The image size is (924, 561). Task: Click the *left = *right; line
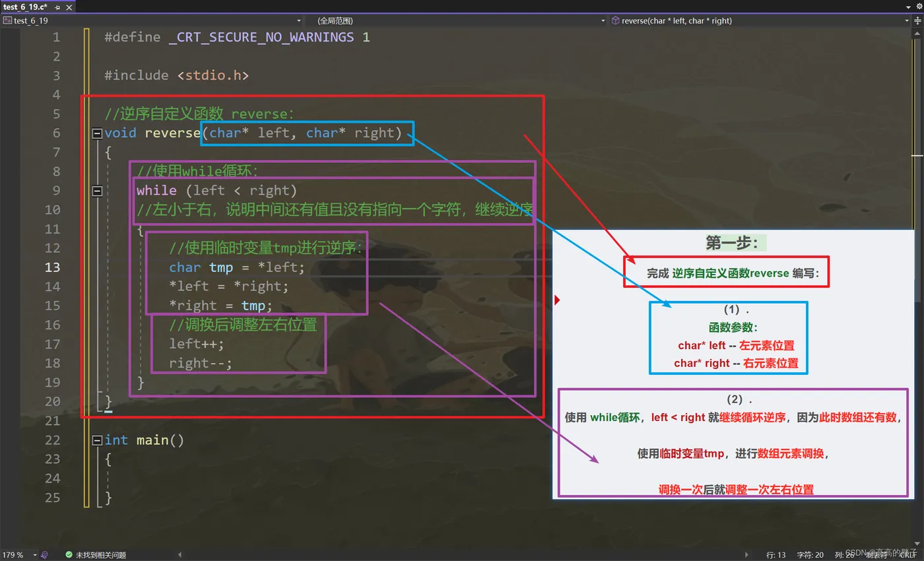pos(229,286)
